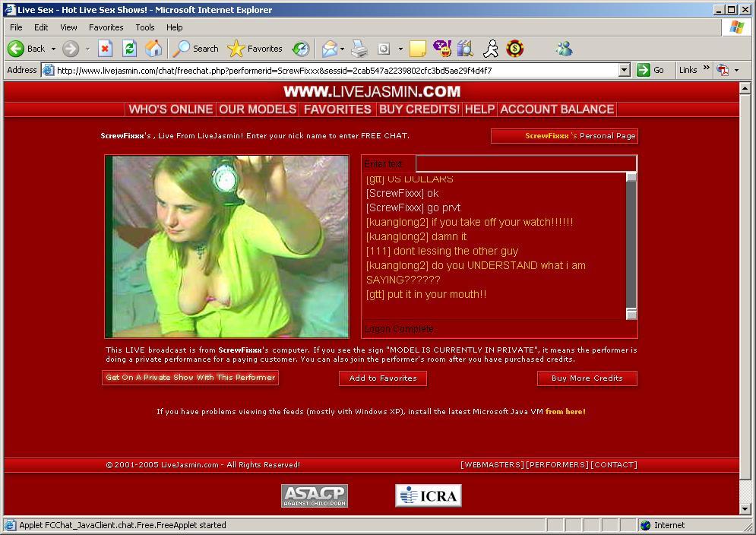Click the ASACP badge logo

[315, 496]
